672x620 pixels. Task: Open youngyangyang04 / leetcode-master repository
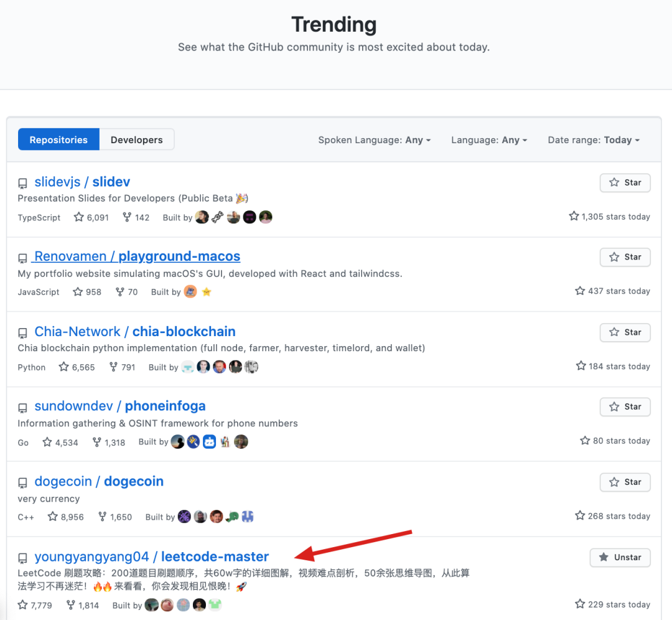[x=152, y=557]
